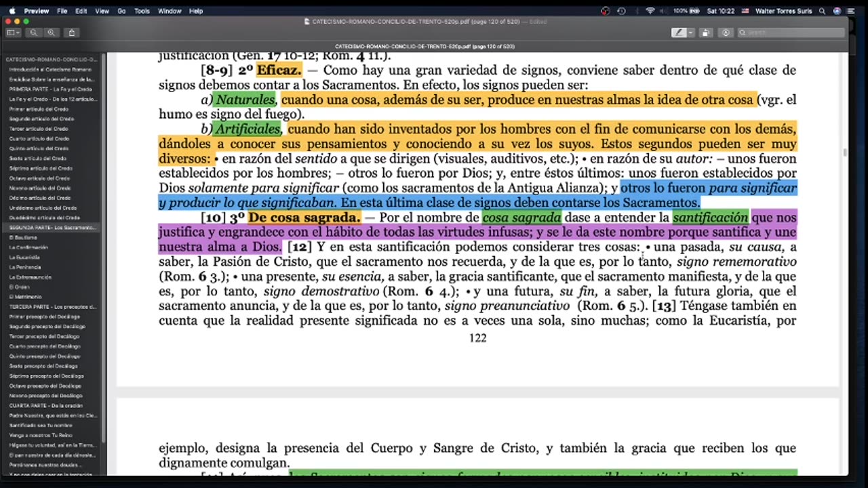Select Tercer artículo del Credo

coord(39,129)
